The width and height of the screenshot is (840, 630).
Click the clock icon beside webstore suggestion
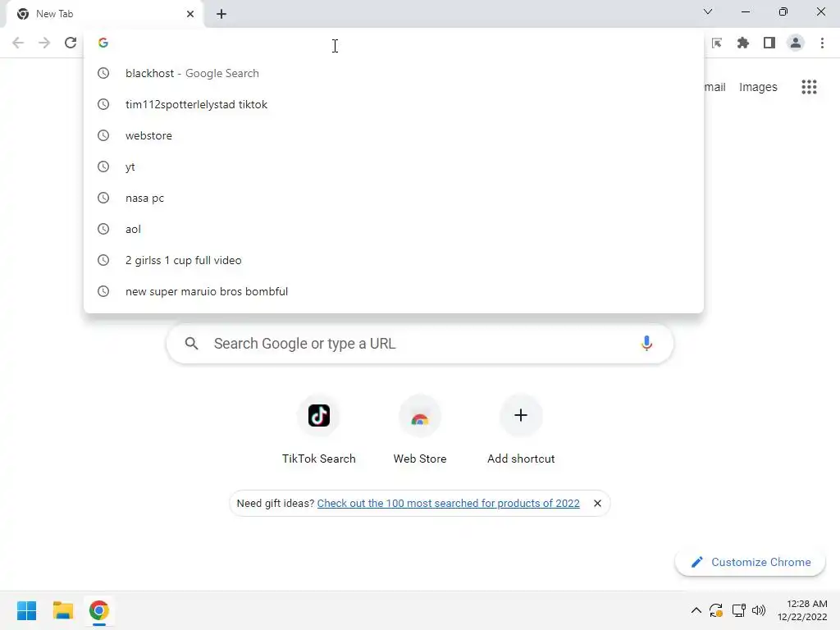click(103, 135)
